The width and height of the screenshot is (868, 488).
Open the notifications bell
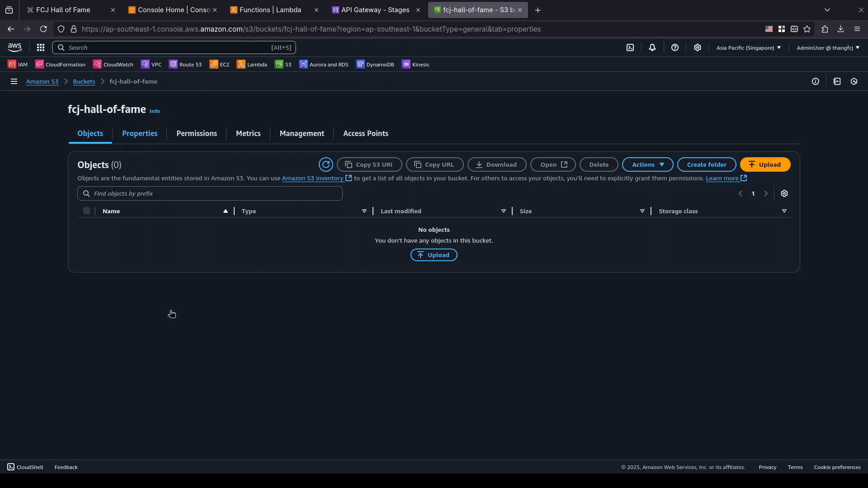652,47
